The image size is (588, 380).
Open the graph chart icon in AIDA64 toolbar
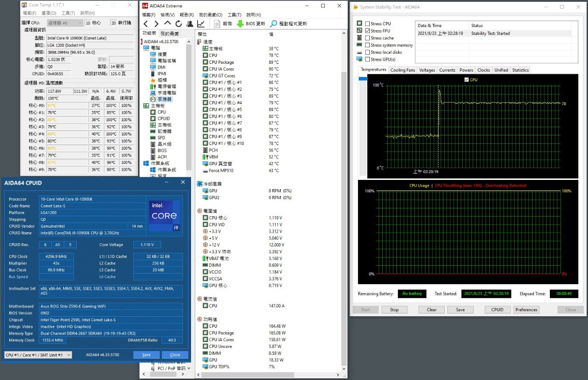pyautogui.click(x=201, y=23)
